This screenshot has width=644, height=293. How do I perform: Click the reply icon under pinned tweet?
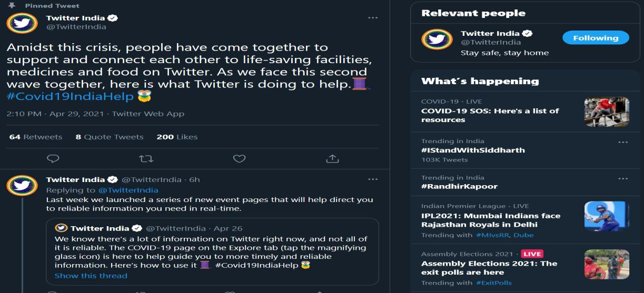click(53, 158)
